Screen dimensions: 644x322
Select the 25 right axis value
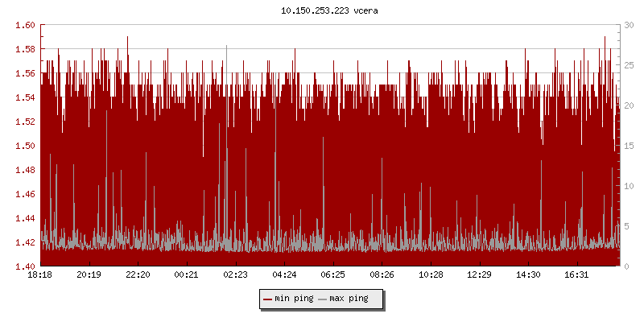628,65
